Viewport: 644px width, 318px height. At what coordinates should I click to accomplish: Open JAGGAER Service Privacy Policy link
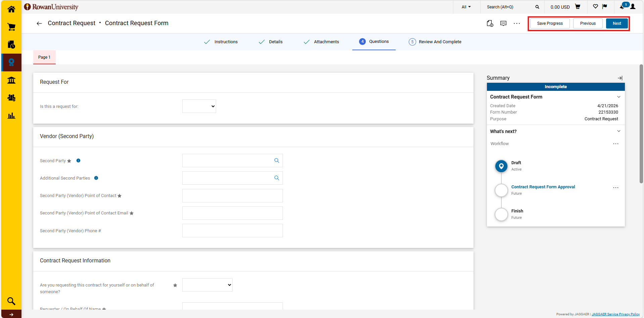click(615, 314)
